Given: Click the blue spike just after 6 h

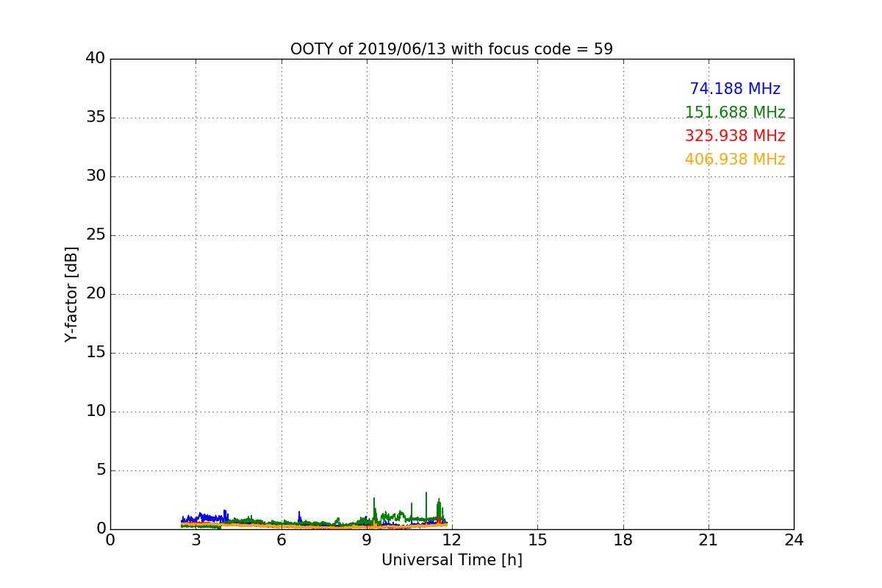Looking at the screenshot, I should click(299, 517).
